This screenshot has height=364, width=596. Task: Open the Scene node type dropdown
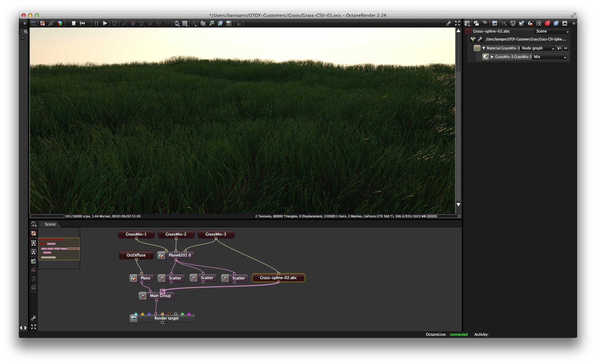click(552, 31)
